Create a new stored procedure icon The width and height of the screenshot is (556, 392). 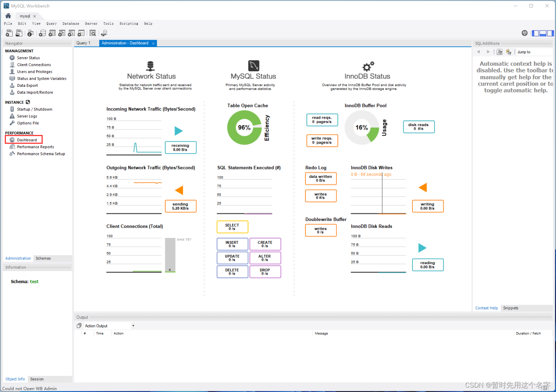point(71,33)
